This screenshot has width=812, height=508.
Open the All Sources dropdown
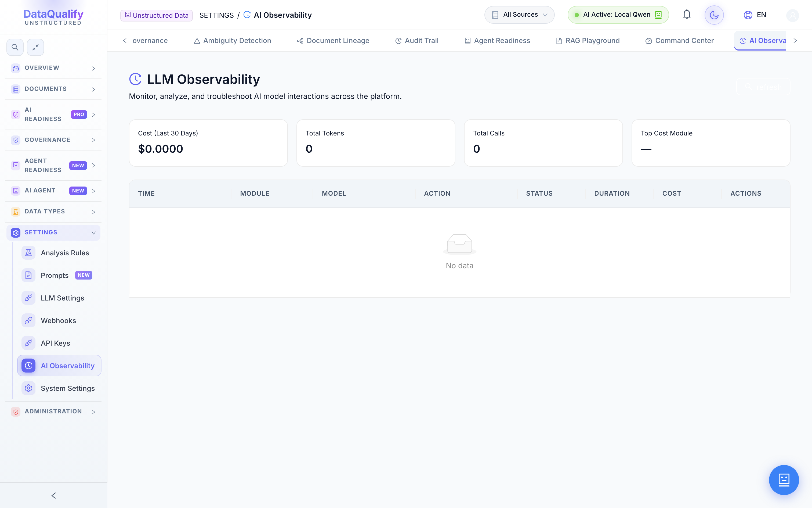(x=519, y=15)
